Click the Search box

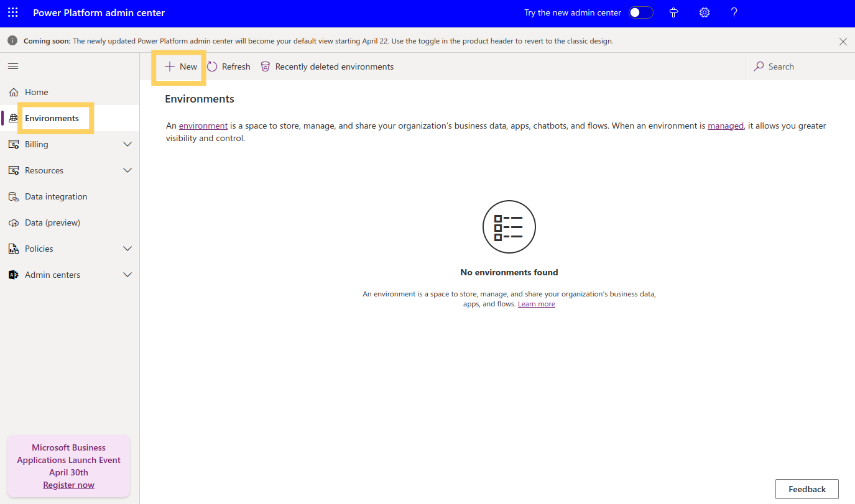tap(799, 66)
